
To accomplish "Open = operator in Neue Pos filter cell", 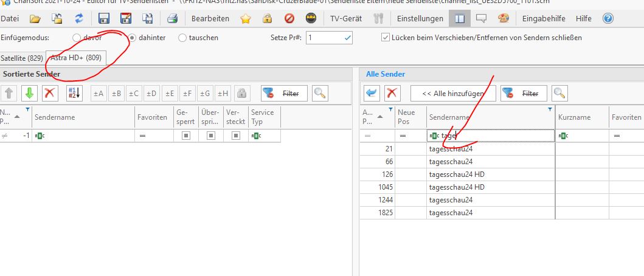I will point(403,136).
